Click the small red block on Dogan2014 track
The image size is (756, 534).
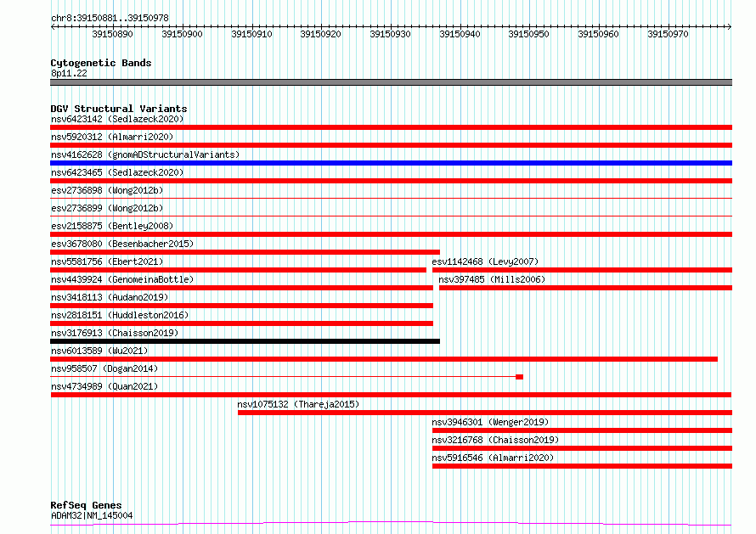[x=519, y=377]
